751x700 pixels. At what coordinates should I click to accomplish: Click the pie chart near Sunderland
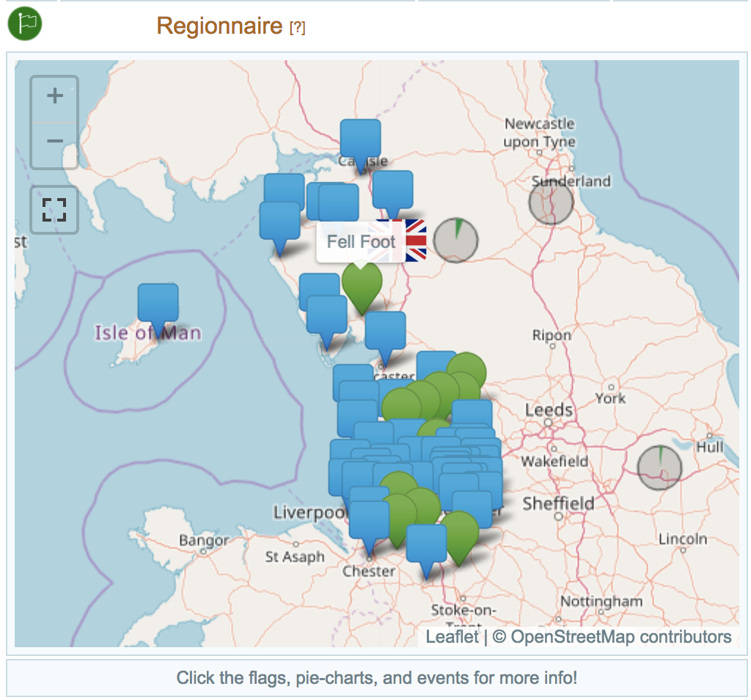tap(551, 203)
